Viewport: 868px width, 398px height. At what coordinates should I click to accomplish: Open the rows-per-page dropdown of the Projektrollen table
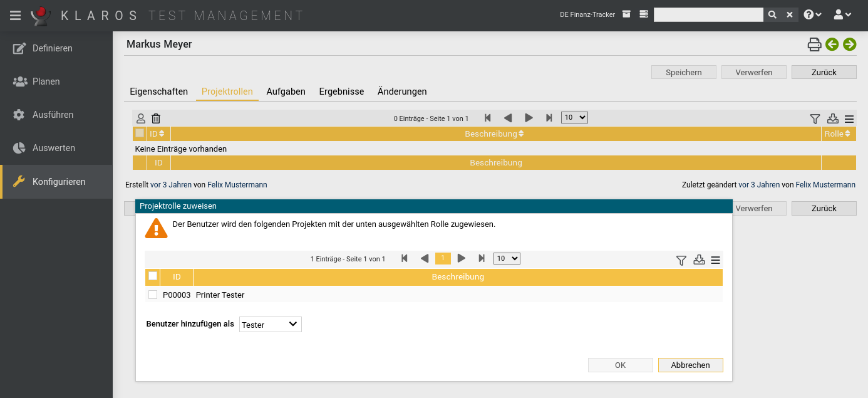coord(574,117)
